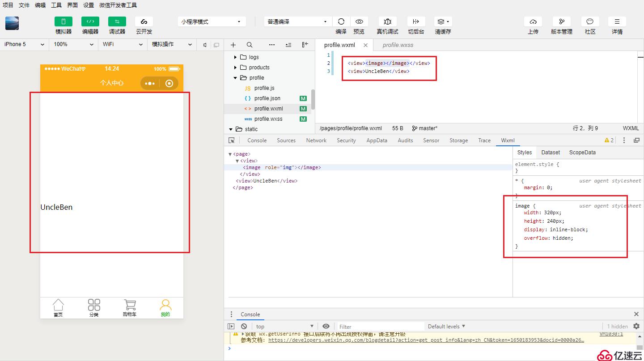The height and width of the screenshot is (361, 644).
Task: Open the 模拟操作 dropdown
Action: 172,44
